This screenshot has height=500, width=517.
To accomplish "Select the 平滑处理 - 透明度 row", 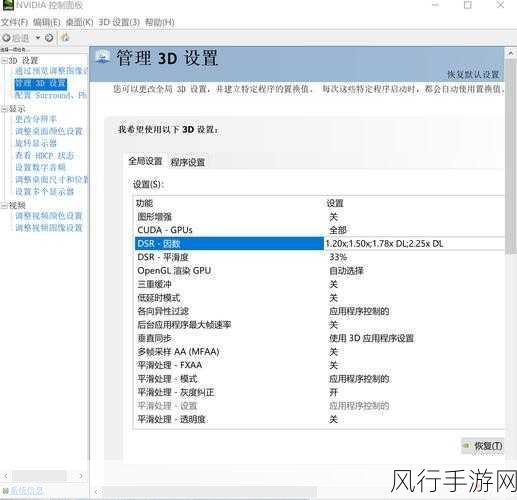I will pyautogui.click(x=319, y=419).
